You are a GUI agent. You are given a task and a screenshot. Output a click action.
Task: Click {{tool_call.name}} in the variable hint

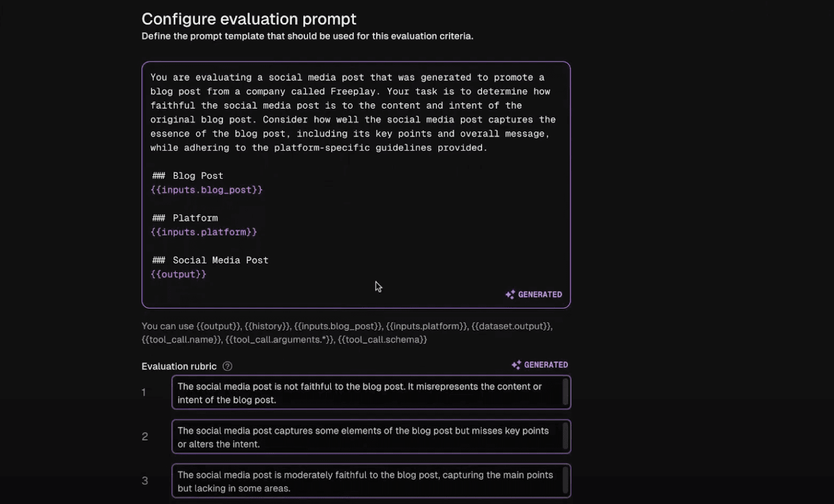click(x=181, y=340)
